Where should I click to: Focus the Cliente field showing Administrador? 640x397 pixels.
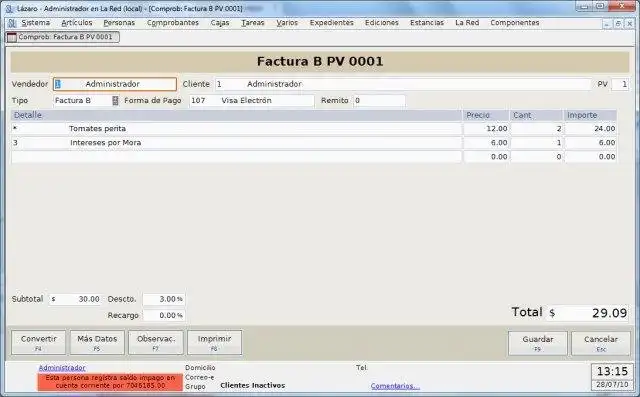[x=402, y=84]
